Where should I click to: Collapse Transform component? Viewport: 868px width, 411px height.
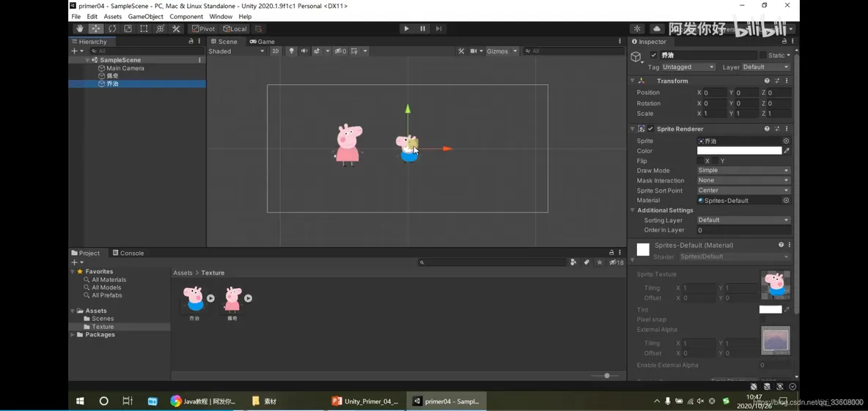point(633,81)
